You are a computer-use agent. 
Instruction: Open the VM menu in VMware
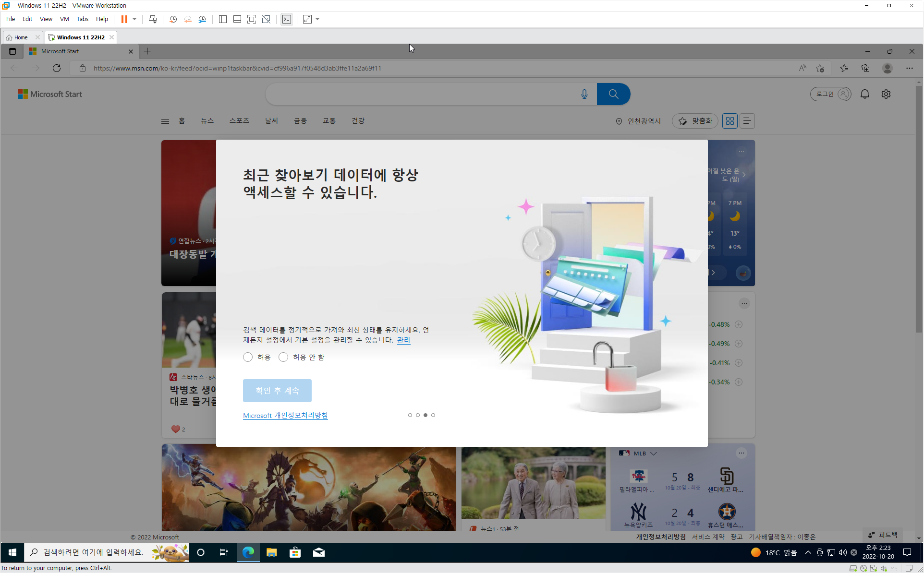[64, 19]
